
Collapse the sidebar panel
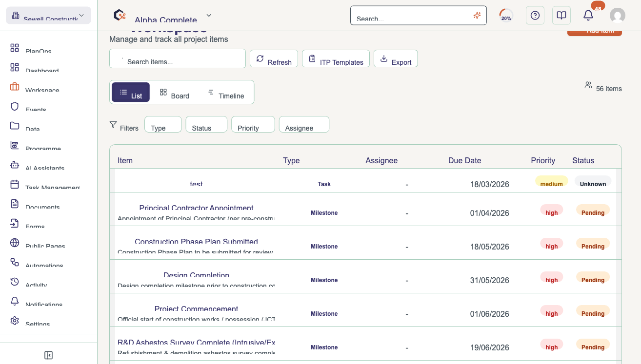coord(48,355)
